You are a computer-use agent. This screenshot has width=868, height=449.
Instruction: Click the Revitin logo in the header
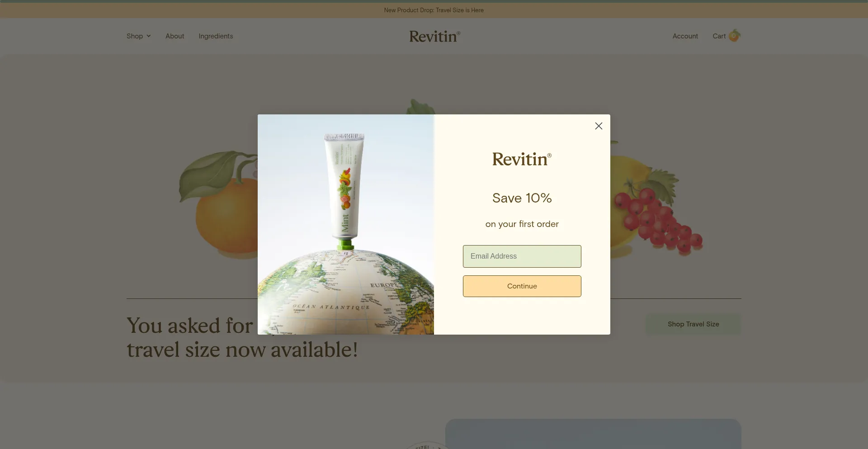pos(434,36)
